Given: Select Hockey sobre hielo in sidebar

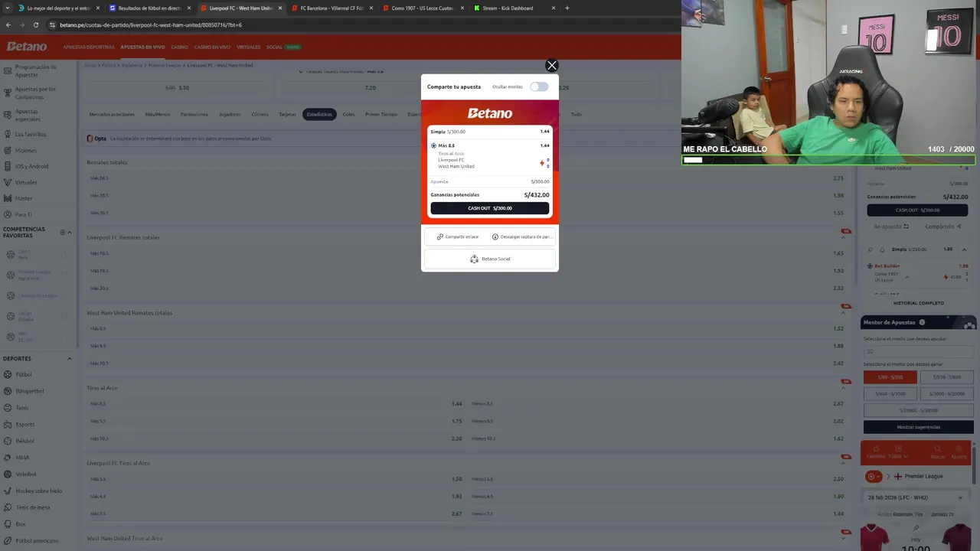Looking at the screenshot, I should tap(39, 491).
